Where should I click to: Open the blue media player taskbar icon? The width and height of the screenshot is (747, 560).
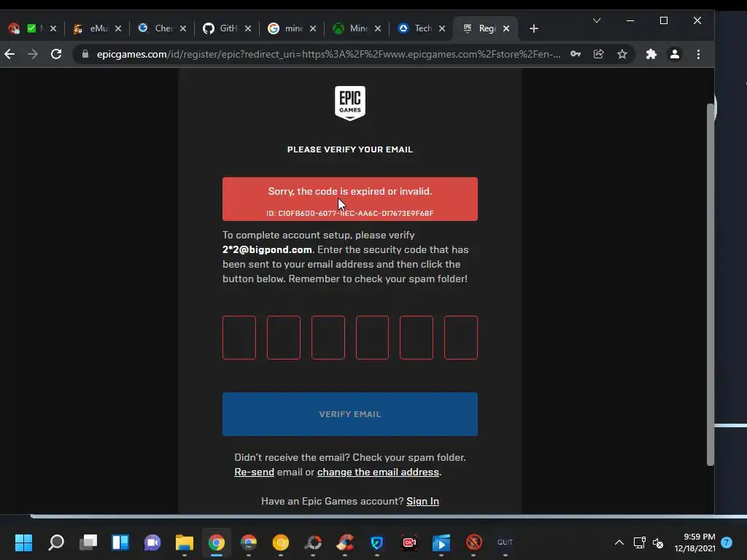point(441,542)
